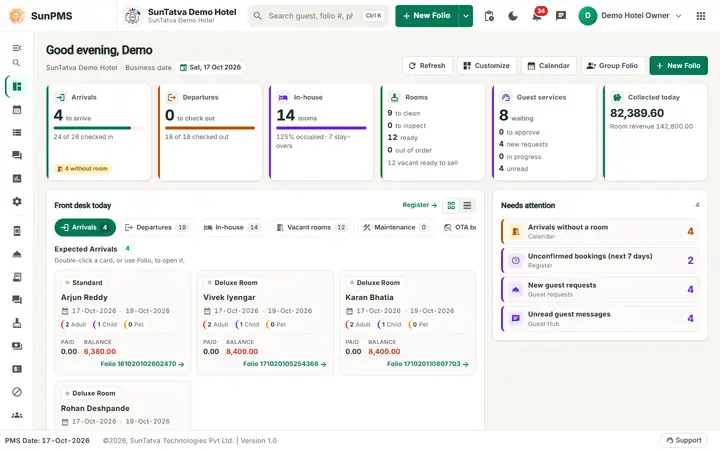Open the Guest services summary card

pyautogui.click(x=544, y=132)
